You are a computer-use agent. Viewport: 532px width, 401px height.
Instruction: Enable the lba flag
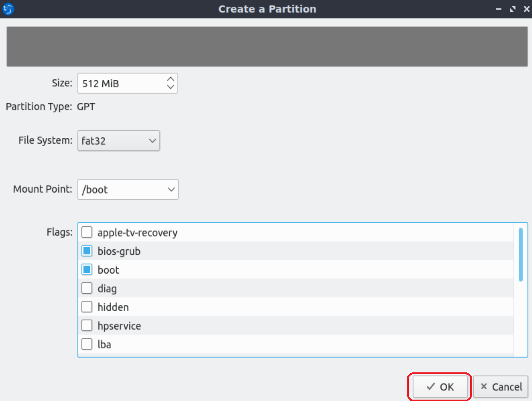pos(87,344)
